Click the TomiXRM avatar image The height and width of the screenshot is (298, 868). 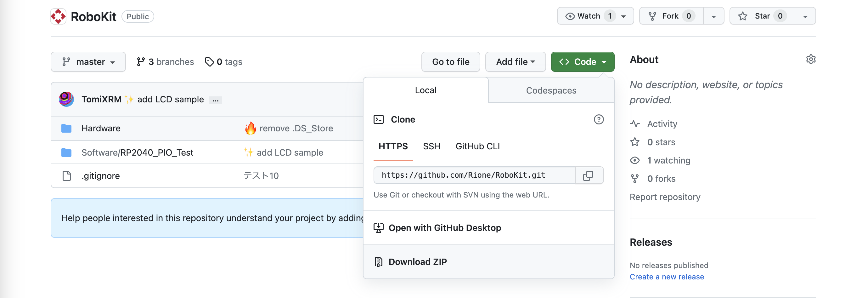point(66,99)
